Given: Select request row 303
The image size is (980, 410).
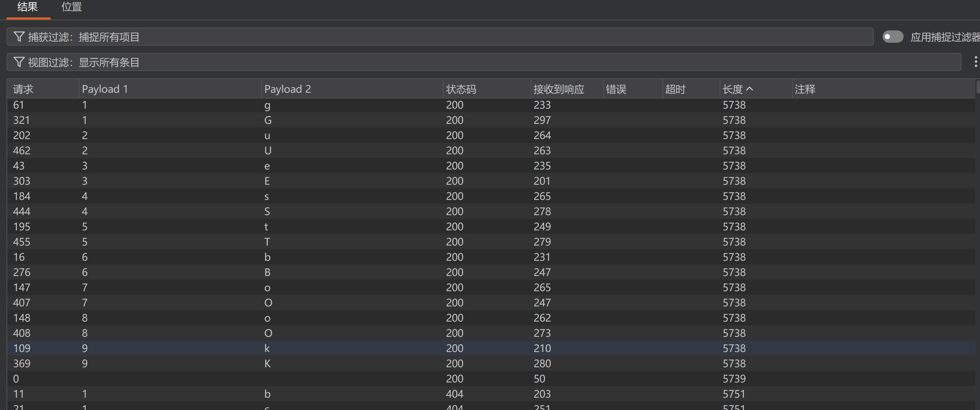Looking at the screenshot, I should coord(491,181).
